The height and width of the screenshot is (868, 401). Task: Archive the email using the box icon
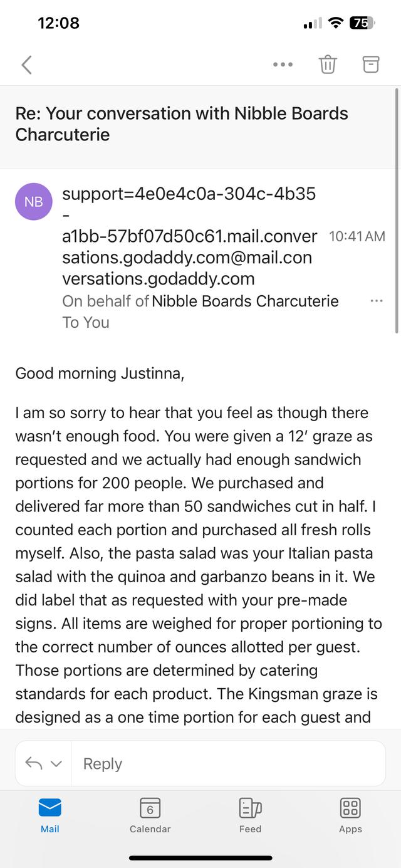[x=371, y=65]
